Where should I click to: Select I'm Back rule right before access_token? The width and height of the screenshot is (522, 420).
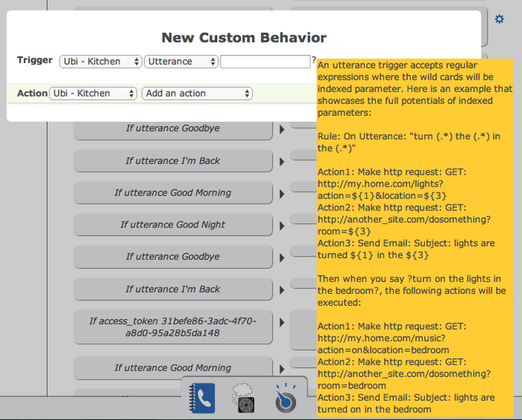[173, 289]
